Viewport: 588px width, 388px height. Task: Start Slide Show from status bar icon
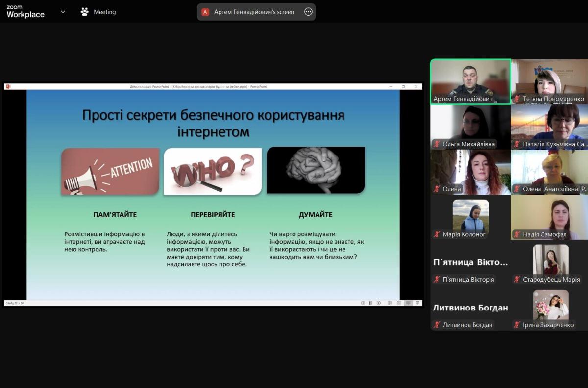click(417, 303)
